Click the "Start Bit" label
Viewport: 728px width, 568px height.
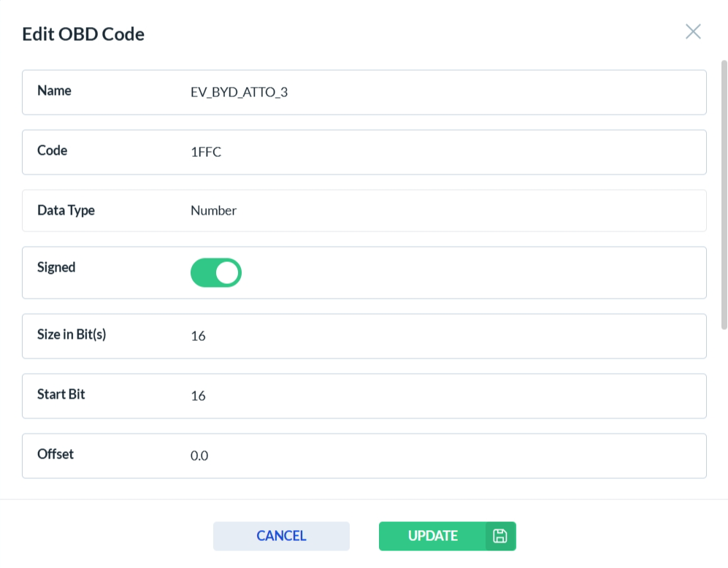(61, 394)
